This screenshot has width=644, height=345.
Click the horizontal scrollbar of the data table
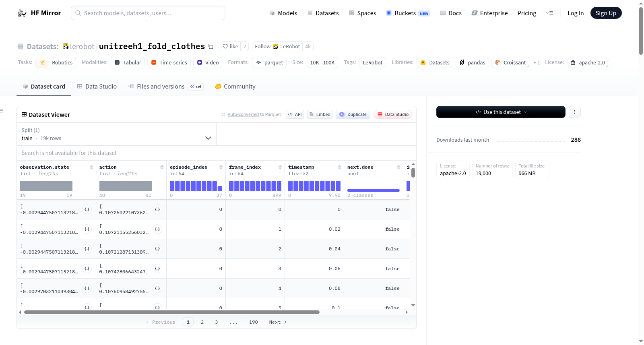pos(172,312)
